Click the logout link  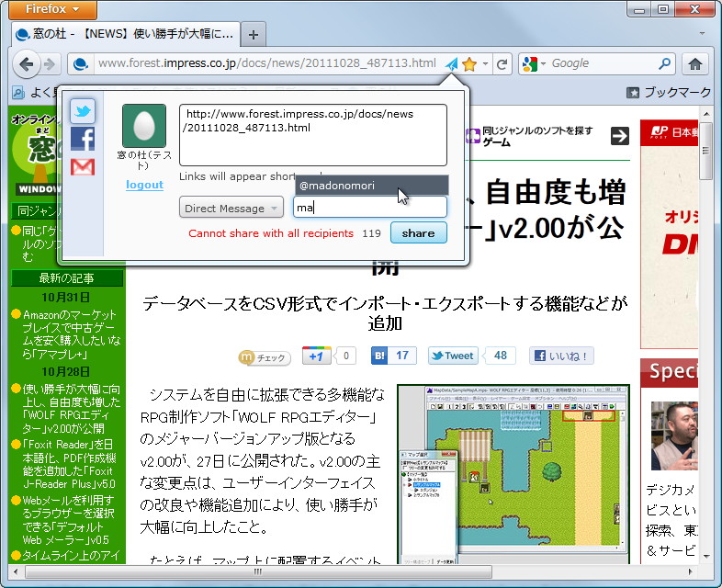click(x=144, y=185)
